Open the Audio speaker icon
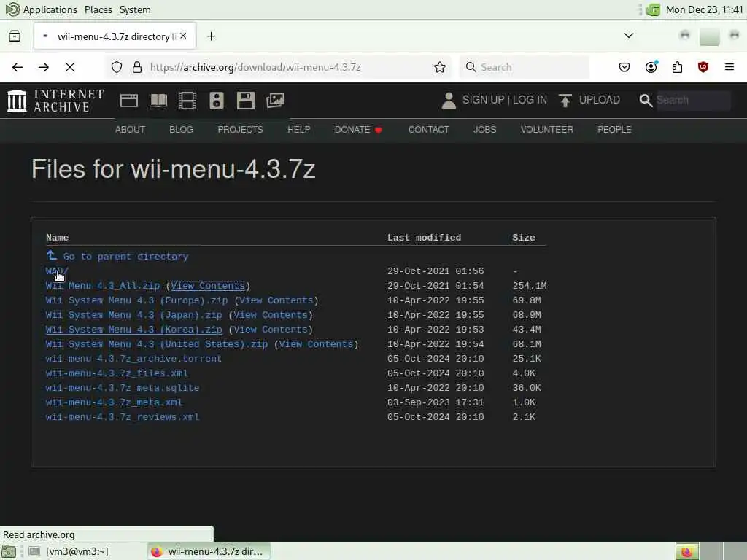 point(216,101)
